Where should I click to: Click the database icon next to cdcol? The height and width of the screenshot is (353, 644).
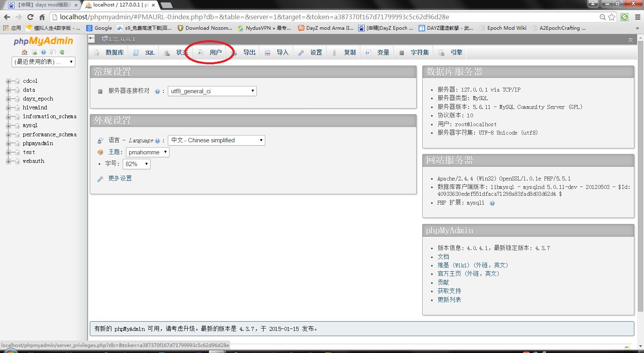coord(17,81)
